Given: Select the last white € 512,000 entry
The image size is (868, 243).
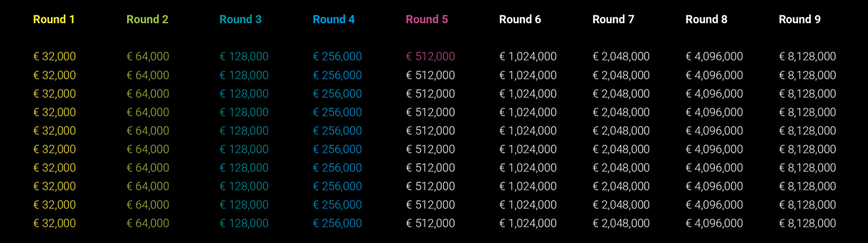Looking at the screenshot, I should [430, 223].
